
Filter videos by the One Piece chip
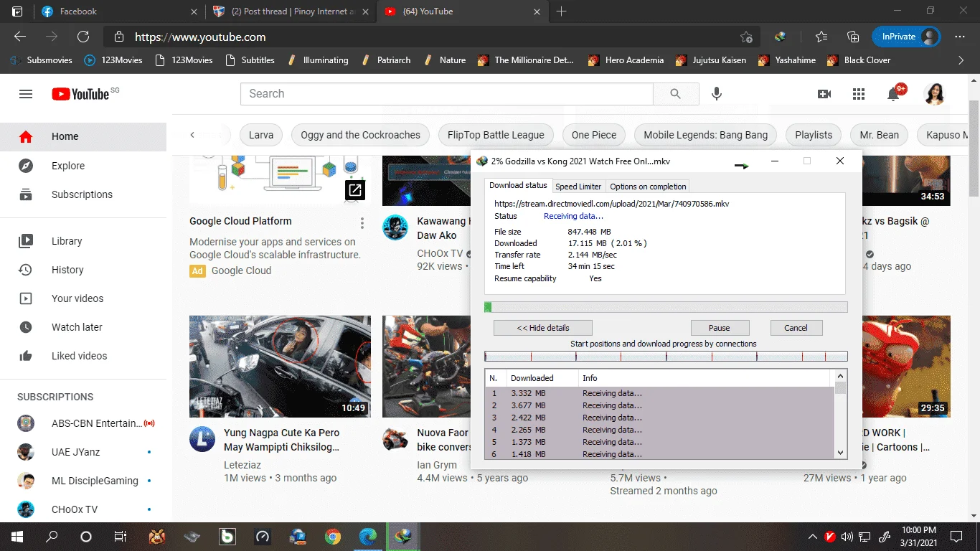pyautogui.click(x=594, y=135)
